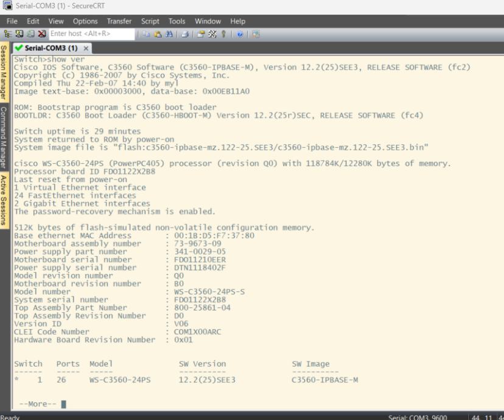Click the rightmost toolbar window icon
This screenshot has width=504, height=420.
(256, 34)
